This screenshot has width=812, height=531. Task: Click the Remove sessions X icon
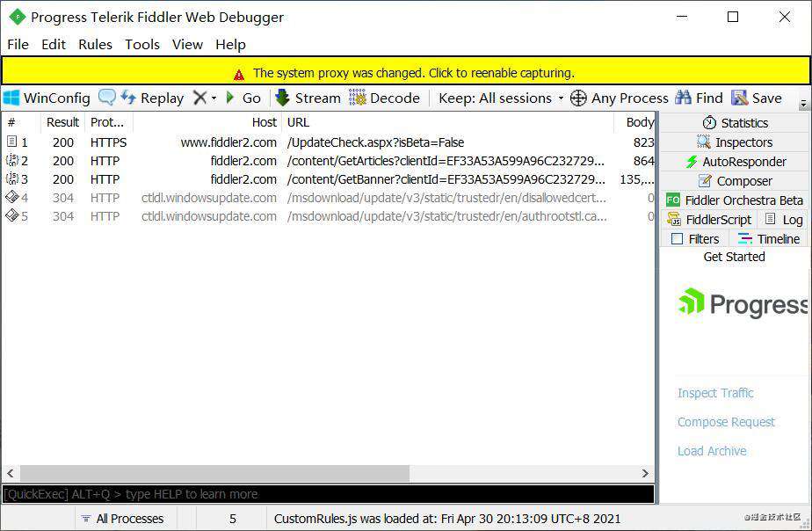pyautogui.click(x=199, y=98)
